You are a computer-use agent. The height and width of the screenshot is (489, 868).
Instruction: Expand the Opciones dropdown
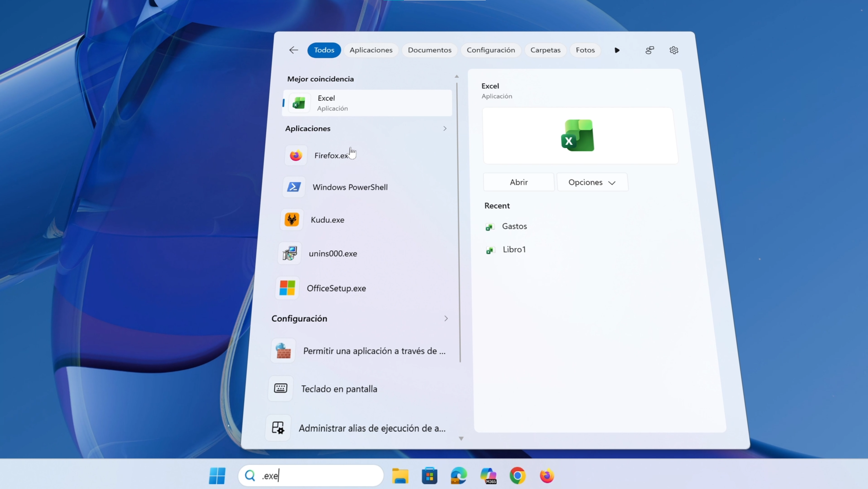coord(592,182)
